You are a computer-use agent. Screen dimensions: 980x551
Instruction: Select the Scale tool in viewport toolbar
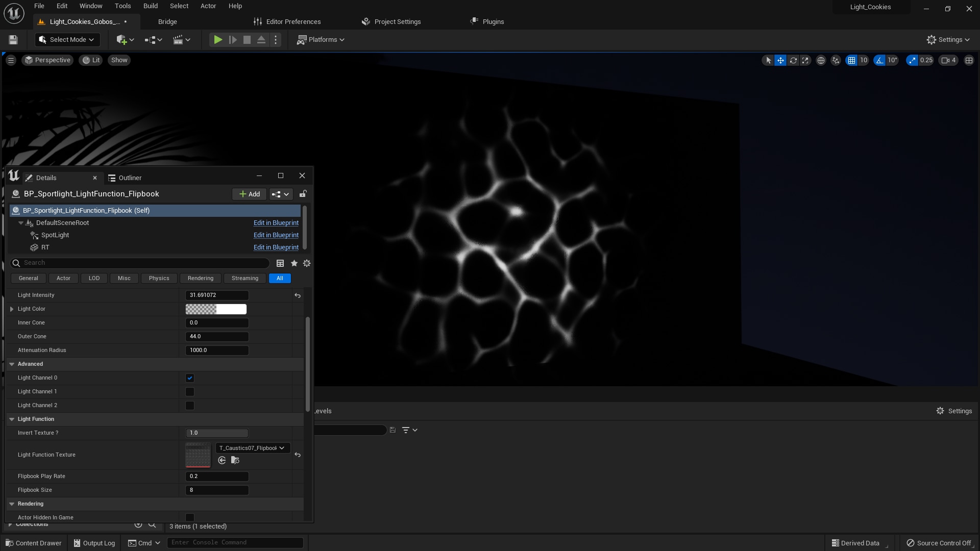(x=805, y=60)
